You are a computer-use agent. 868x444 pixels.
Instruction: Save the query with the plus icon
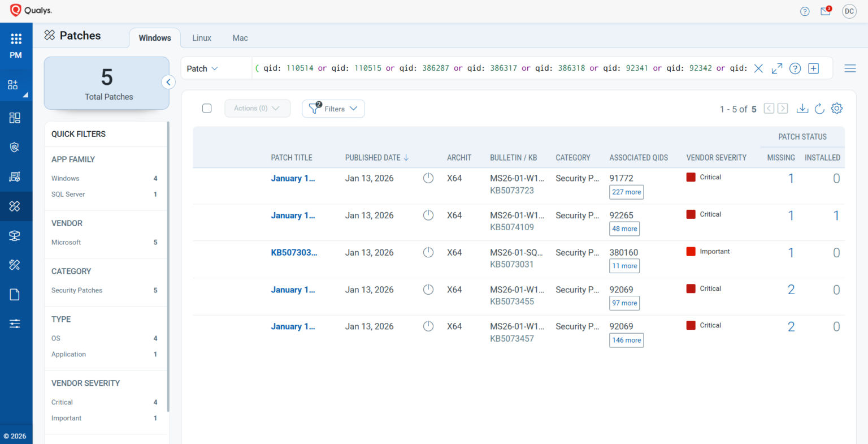tap(813, 68)
